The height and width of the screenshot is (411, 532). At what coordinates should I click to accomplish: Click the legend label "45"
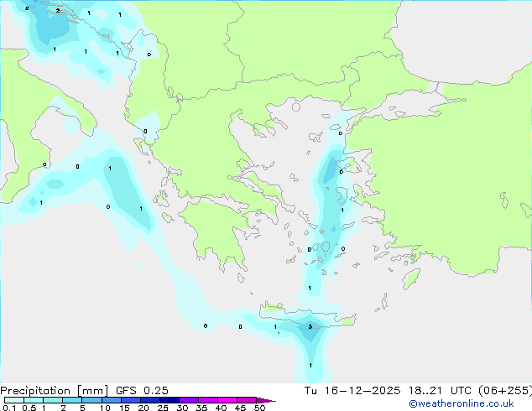click(240, 408)
